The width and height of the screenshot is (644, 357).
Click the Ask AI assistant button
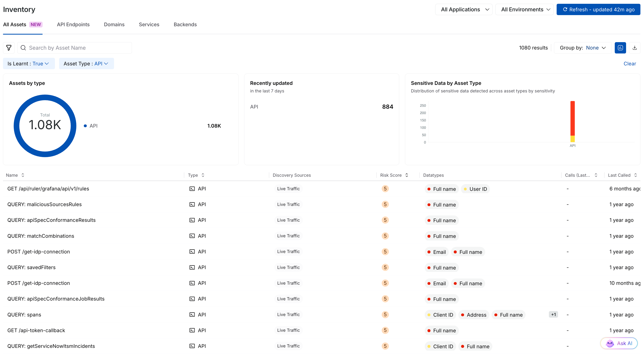point(619,343)
